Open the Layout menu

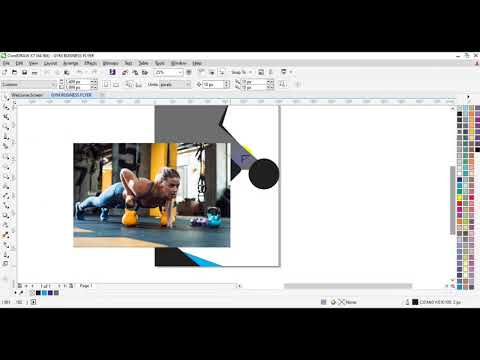click(50, 63)
